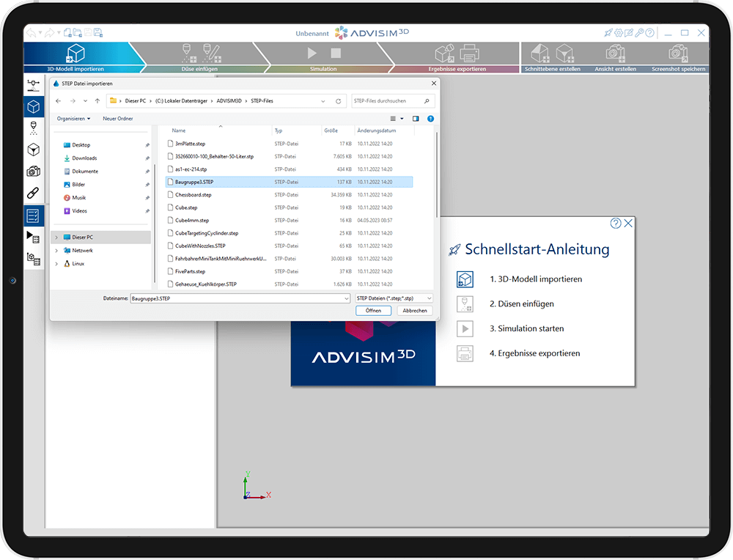Click the printer report icon under Ergebnisse exportieren
This screenshot has height=560, width=733.
pyautogui.click(x=469, y=54)
